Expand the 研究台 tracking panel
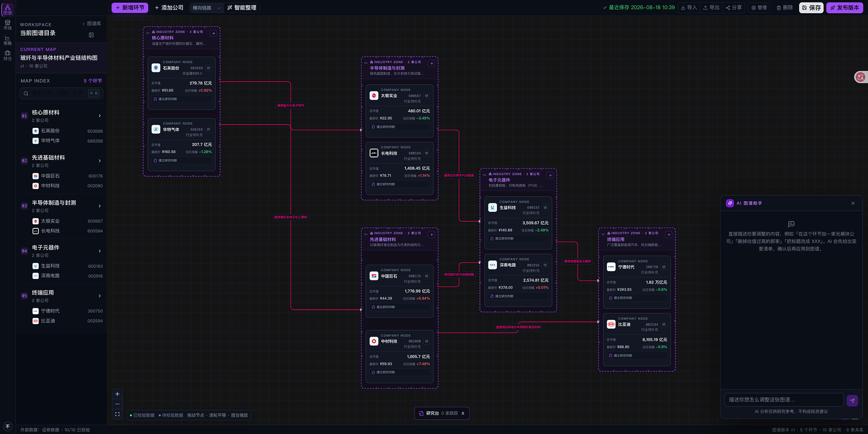The image size is (868, 434). point(442,413)
